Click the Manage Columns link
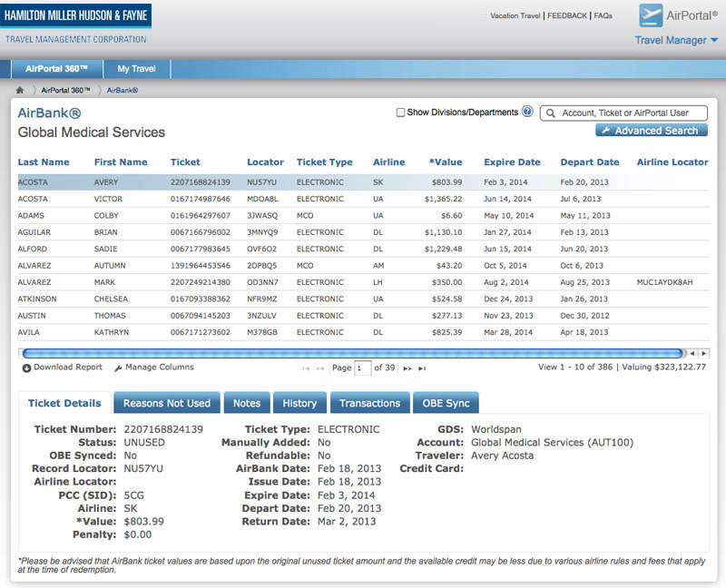726x588 pixels. coord(160,367)
